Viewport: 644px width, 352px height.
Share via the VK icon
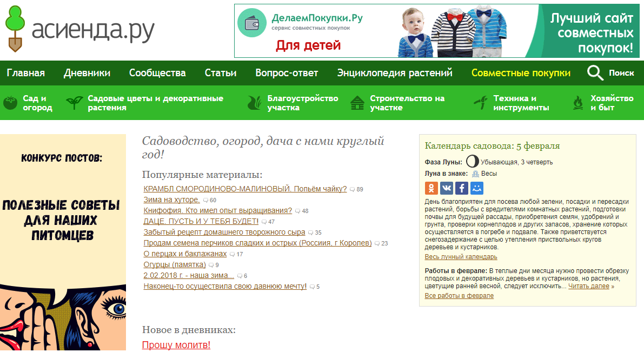click(447, 188)
